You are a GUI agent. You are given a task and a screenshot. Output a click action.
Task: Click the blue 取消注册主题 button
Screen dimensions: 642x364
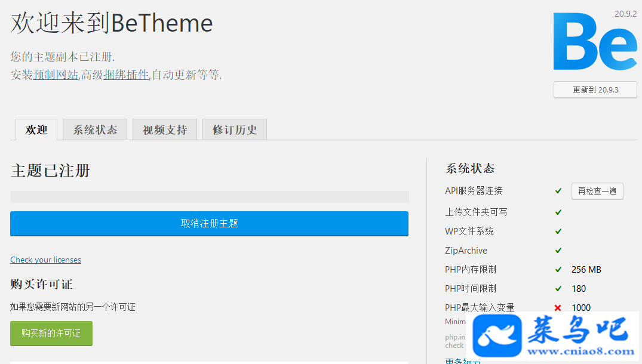209,224
